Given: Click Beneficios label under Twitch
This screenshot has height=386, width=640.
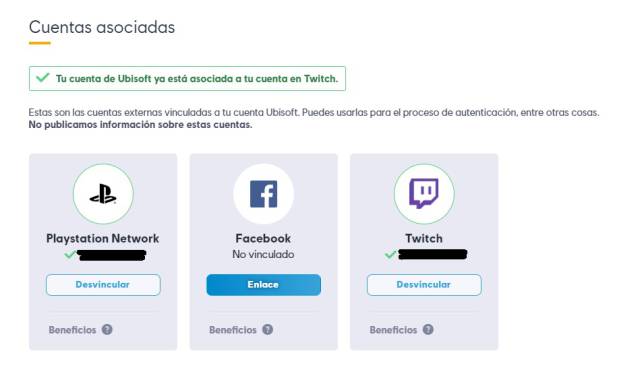Looking at the screenshot, I should click(393, 330).
